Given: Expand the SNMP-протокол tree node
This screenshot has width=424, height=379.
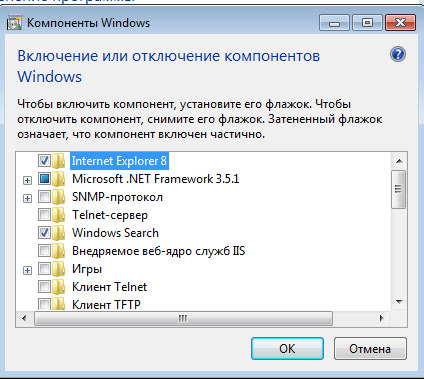Looking at the screenshot, I should tap(28, 198).
